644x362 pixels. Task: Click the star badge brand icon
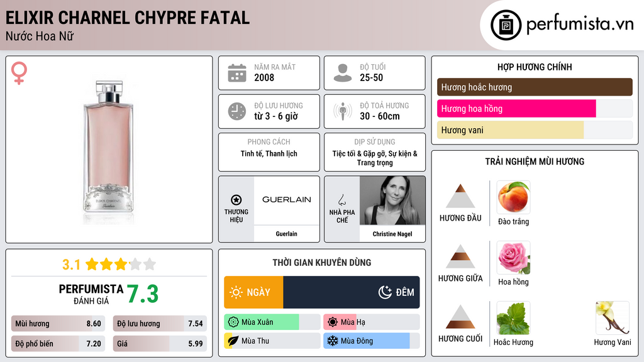(236, 200)
